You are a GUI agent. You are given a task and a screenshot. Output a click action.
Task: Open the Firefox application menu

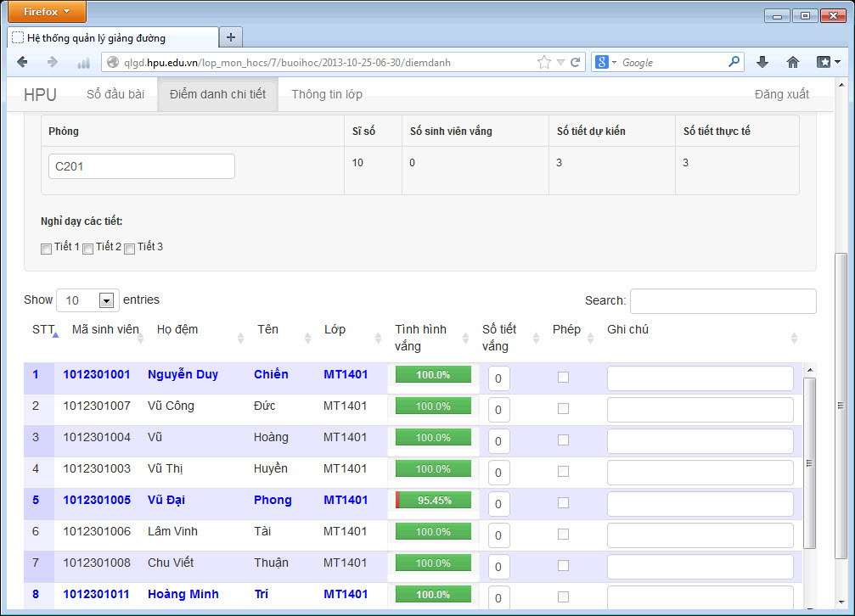coord(43,12)
